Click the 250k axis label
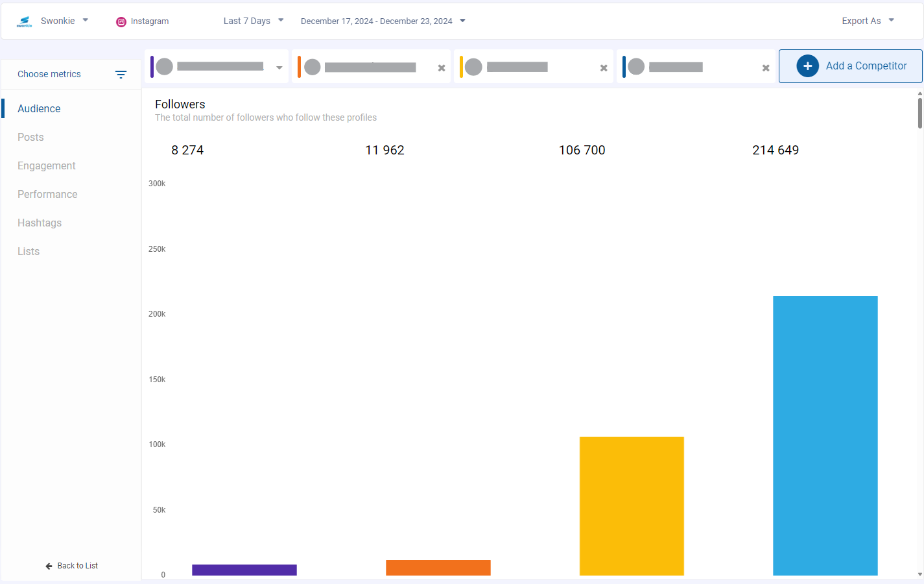Screen dimensions: 924x584 point(157,249)
